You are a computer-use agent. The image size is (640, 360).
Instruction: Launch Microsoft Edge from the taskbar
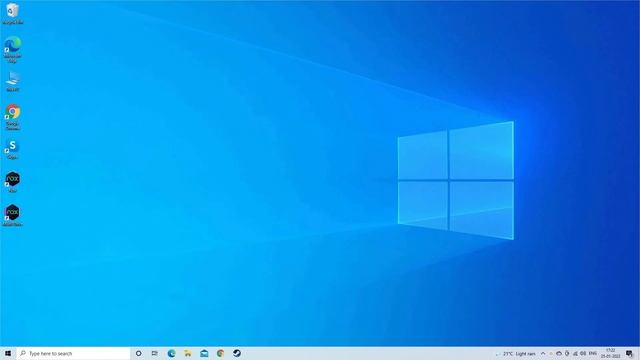tap(171, 353)
